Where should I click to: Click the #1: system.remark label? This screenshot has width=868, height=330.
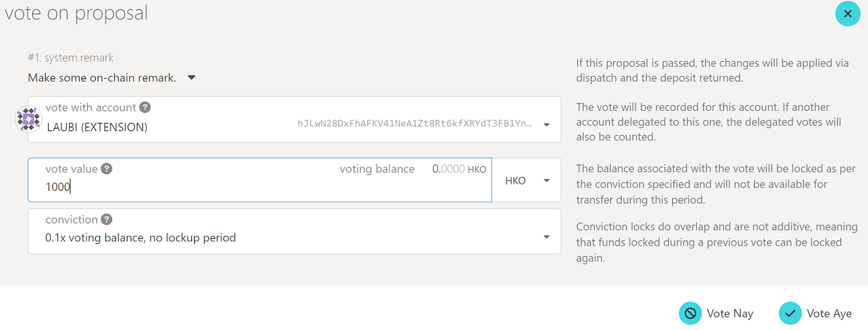[x=71, y=58]
